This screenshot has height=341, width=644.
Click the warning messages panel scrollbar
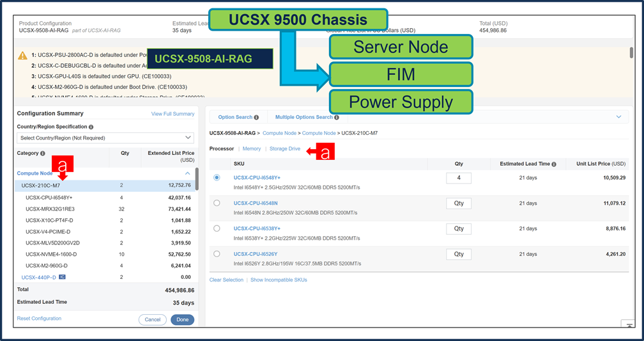click(631, 53)
